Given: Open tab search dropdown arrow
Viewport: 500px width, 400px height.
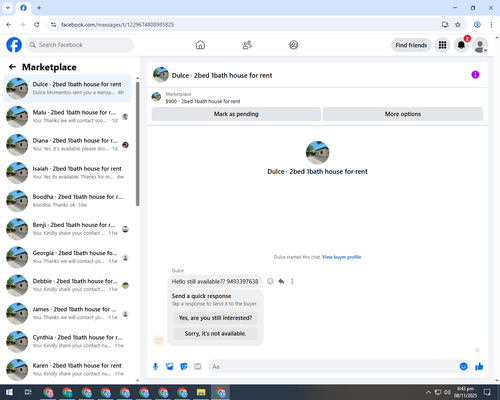Looking at the screenshot, I should [8, 8].
